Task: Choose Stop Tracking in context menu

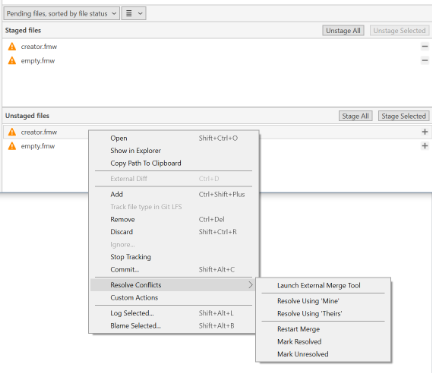Action: tap(131, 257)
